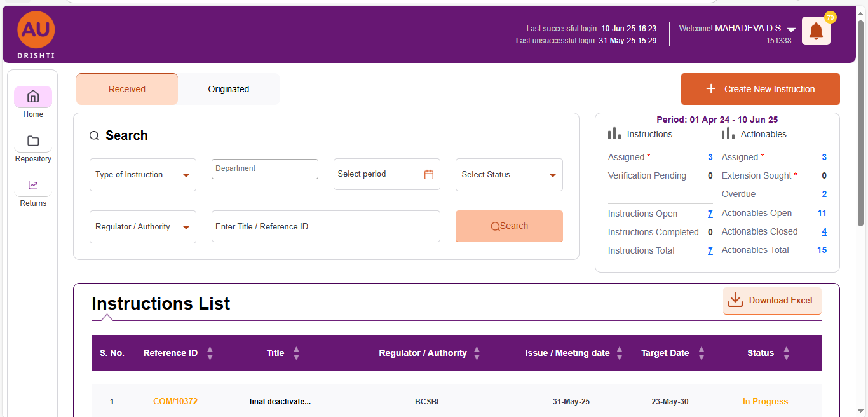The image size is (868, 417).
Task: Click the employee ID 151338
Action: 778,40
